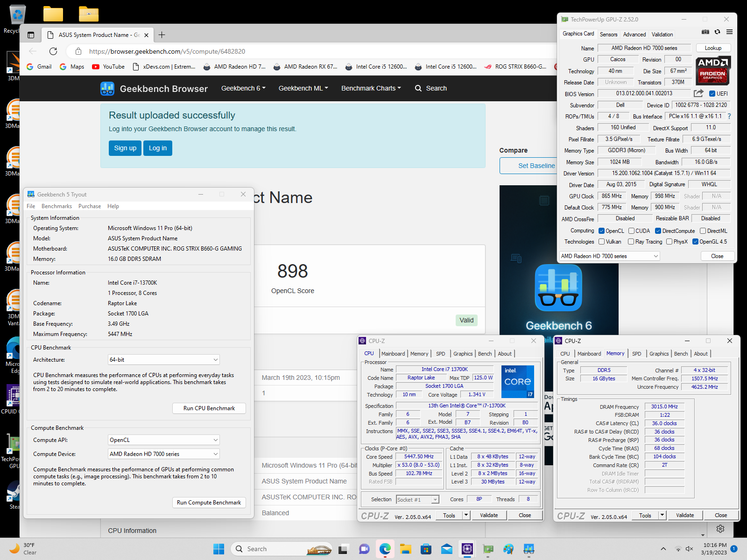
Task: Reload the browser page
Action: click(53, 51)
